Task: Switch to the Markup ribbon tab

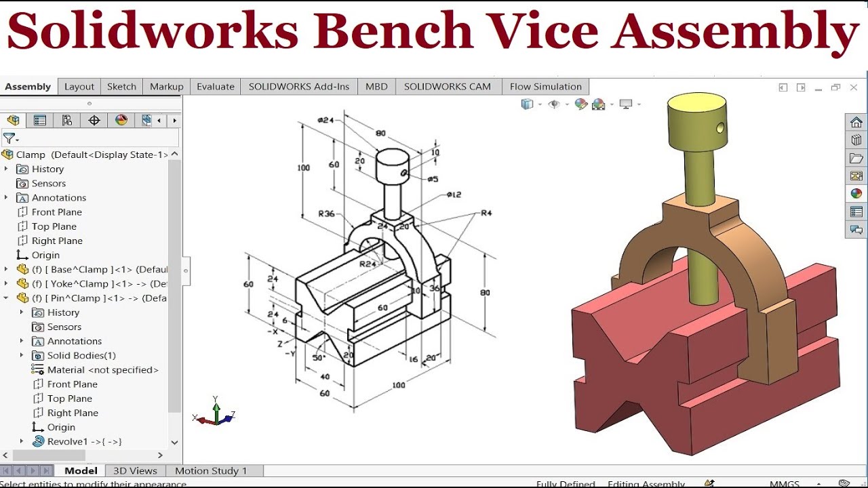Action: [167, 87]
